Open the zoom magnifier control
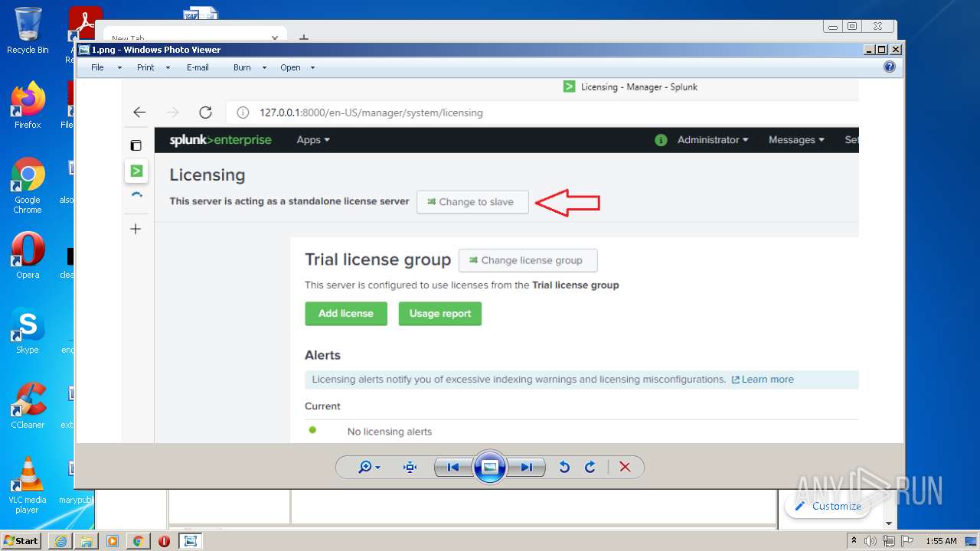The image size is (980, 551). [x=365, y=467]
